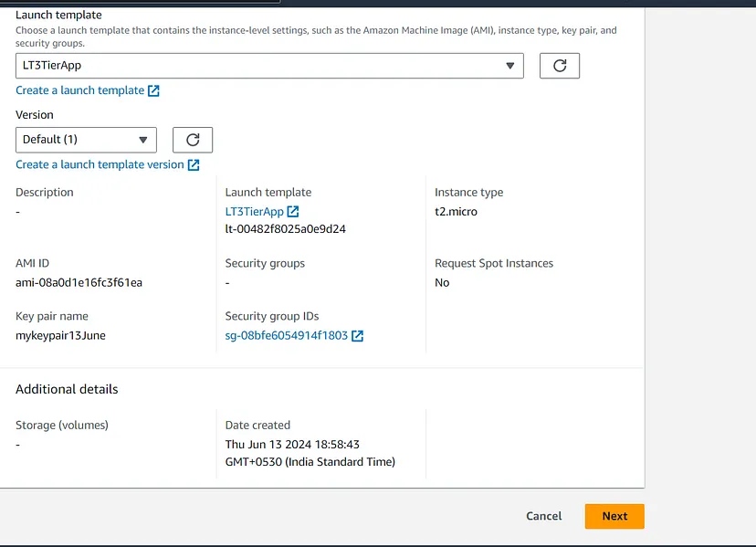The height and width of the screenshot is (547, 756).
Task: Click the AMI ID value ami-08a0d1e16fc3f61ea
Action: point(79,283)
